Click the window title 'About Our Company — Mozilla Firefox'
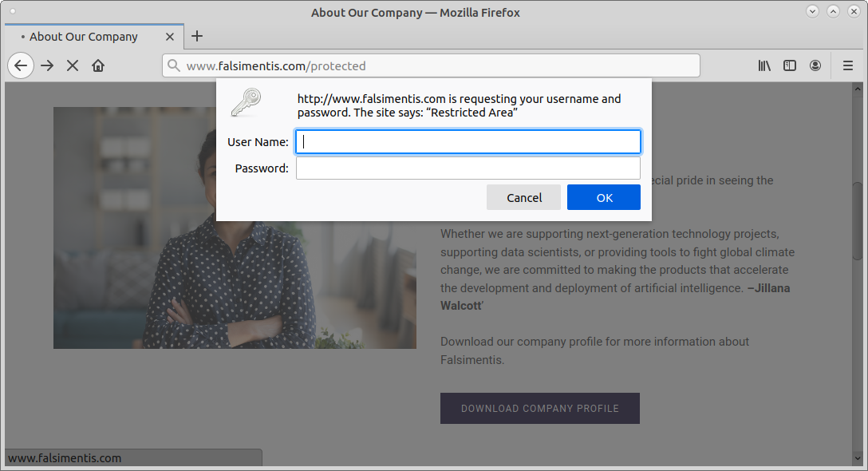 tap(415, 12)
